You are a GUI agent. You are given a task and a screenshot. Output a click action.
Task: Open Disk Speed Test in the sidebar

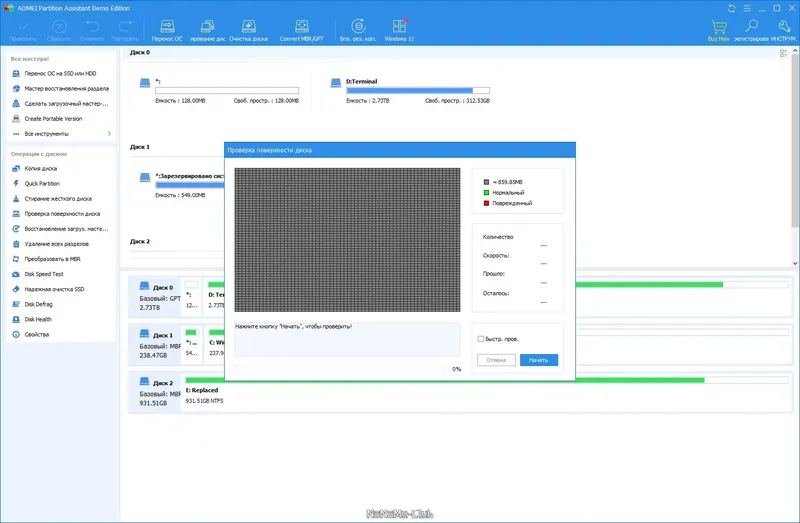pyautogui.click(x=44, y=274)
